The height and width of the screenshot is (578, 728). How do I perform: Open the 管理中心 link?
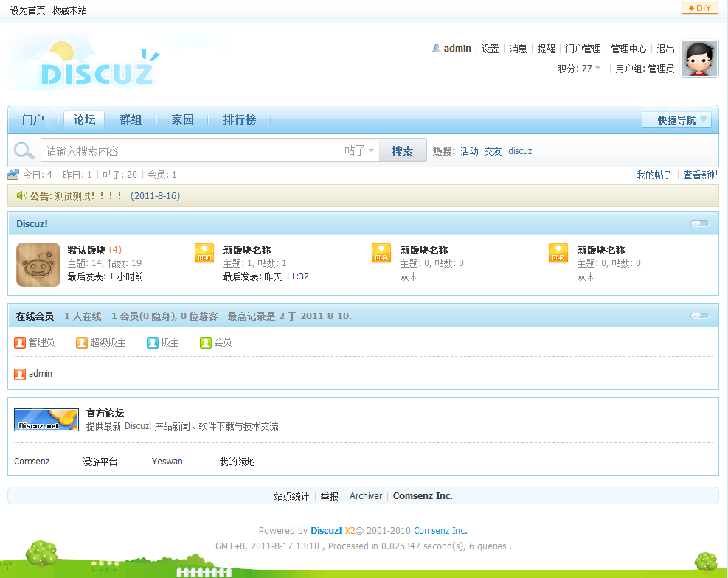(628, 49)
